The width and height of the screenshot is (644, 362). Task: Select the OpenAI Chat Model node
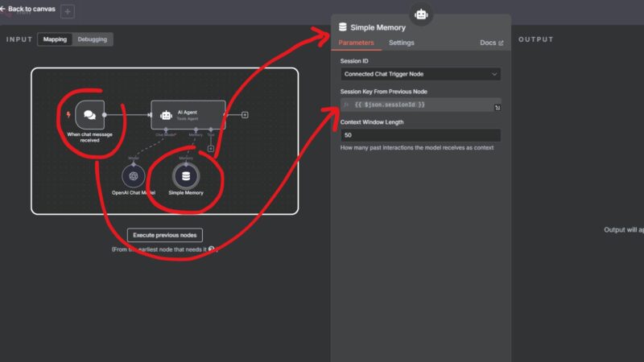(134, 176)
